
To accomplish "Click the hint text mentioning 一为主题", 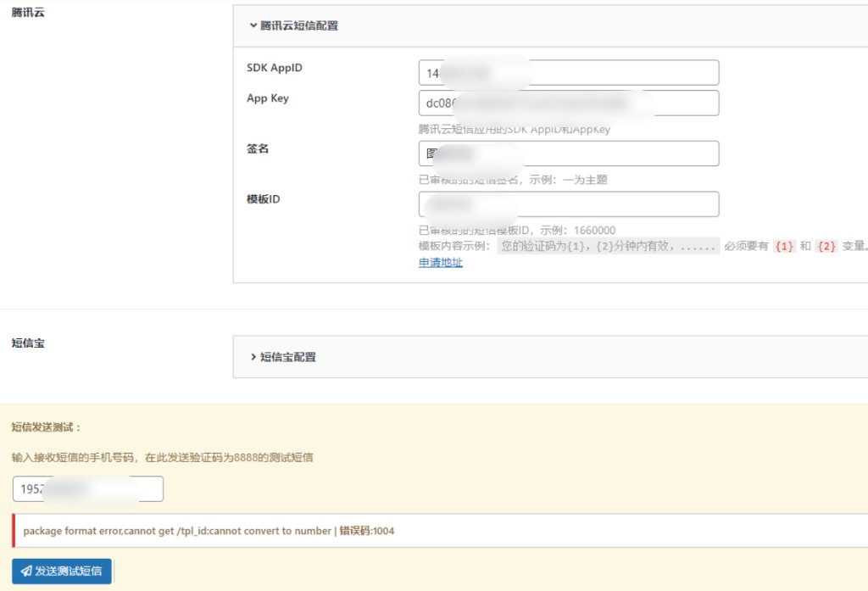I will [x=513, y=180].
